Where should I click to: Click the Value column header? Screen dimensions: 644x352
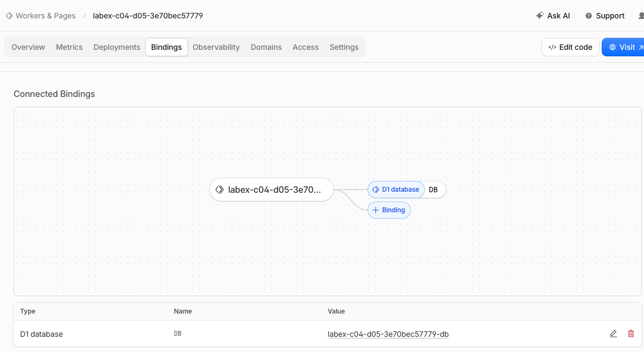(337, 311)
